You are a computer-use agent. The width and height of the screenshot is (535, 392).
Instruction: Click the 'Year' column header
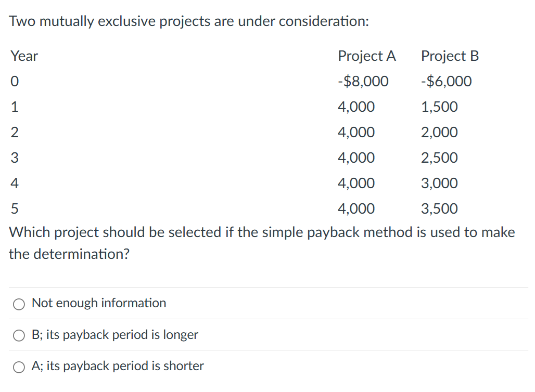pyautogui.click(x=24, y=56)
